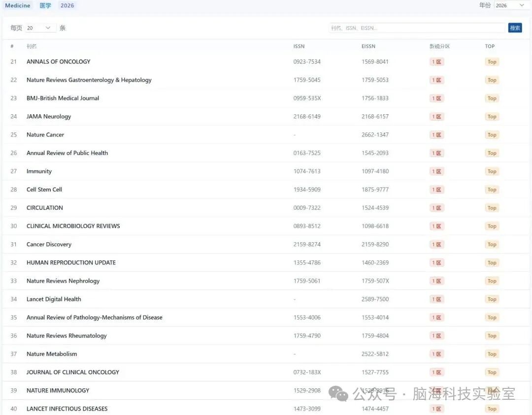
Task: Click the 1区 badge for Nature Reviews Nephrology
Action: 436,281
